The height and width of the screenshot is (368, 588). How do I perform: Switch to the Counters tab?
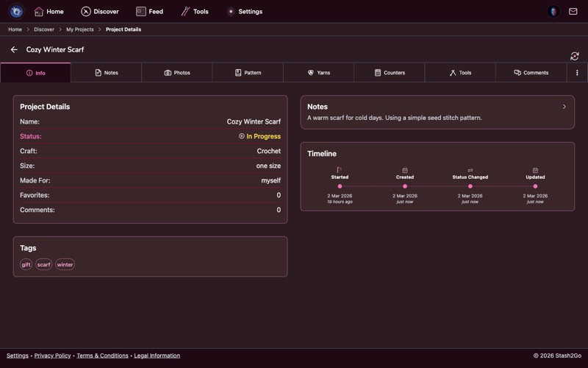point(390,73)
